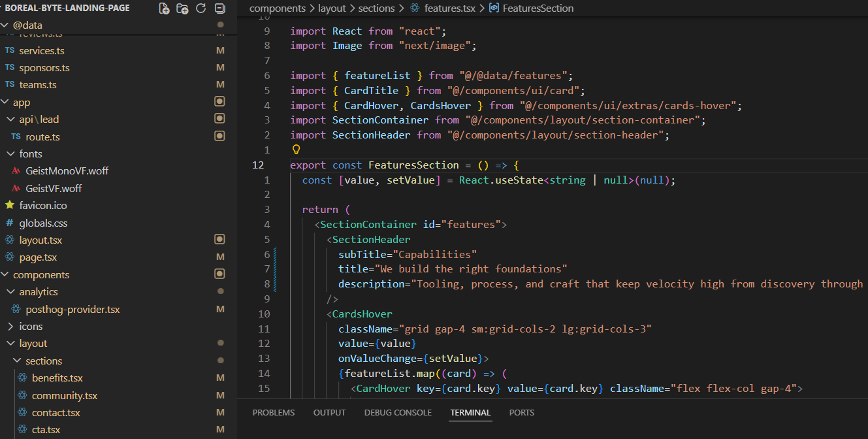
Task: Click "We build the right foundations" title string
Action: coord(471,269)
